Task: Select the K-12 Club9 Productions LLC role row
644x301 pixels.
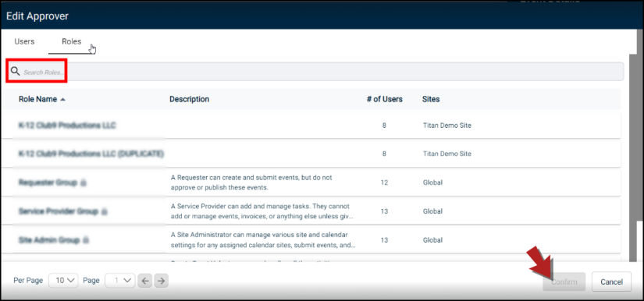Action: (311, 126)
